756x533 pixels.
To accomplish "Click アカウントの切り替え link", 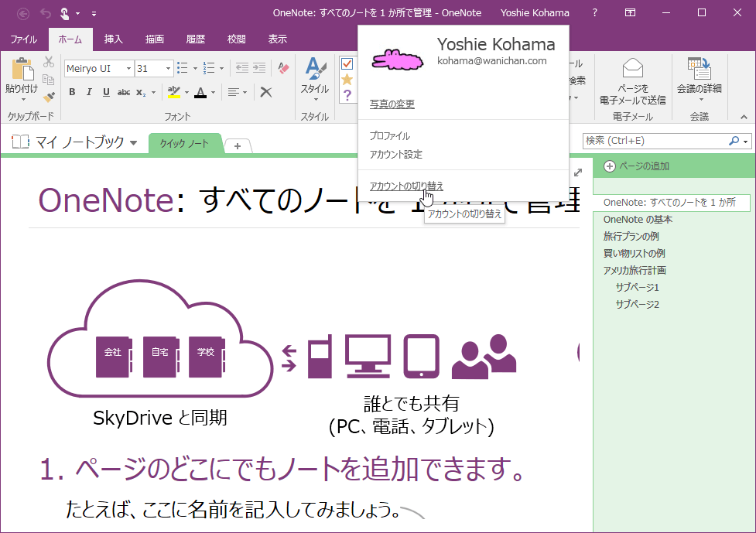I will (406, 186).
